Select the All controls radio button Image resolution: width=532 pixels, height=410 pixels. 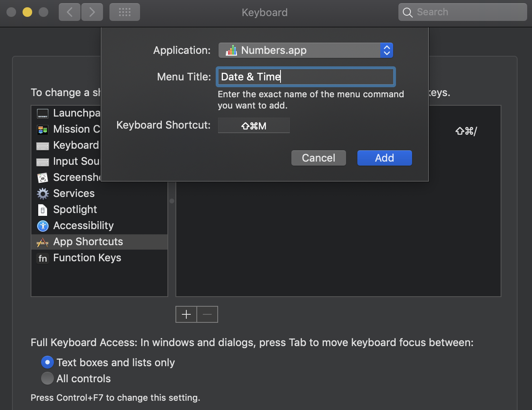pyautogui.click(x=47, y=379)
